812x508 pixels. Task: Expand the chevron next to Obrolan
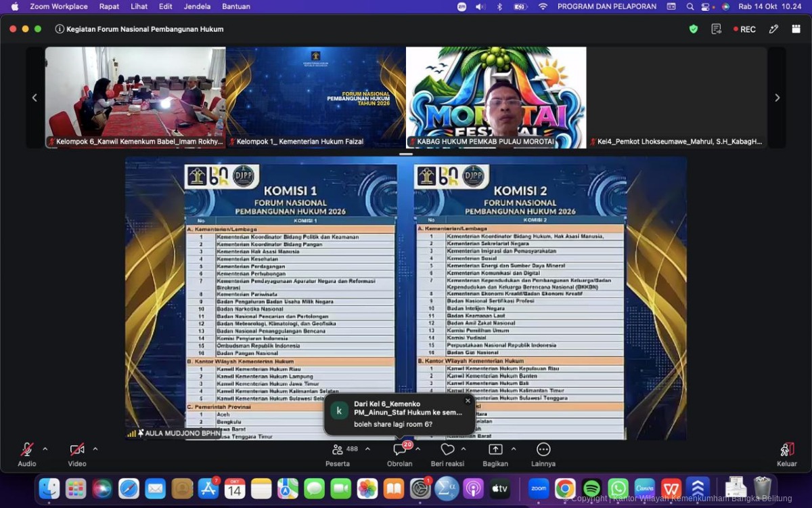point(418,449)
